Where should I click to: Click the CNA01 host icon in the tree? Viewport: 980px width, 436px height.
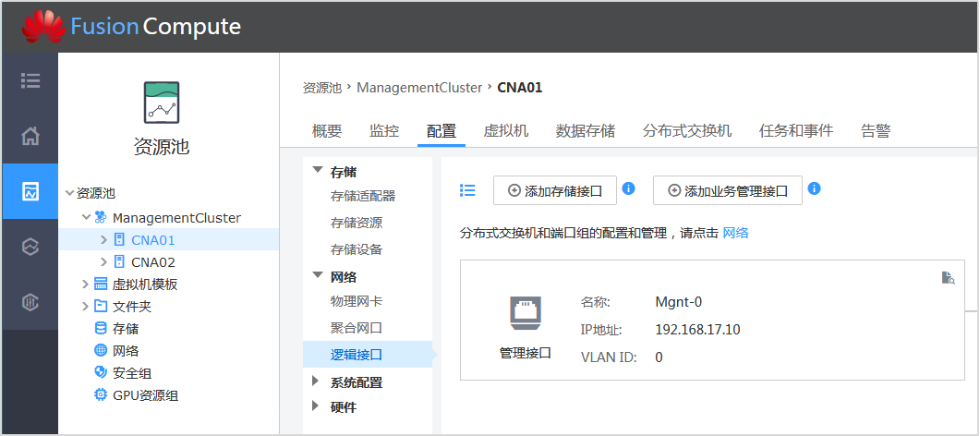click(119, 240)
